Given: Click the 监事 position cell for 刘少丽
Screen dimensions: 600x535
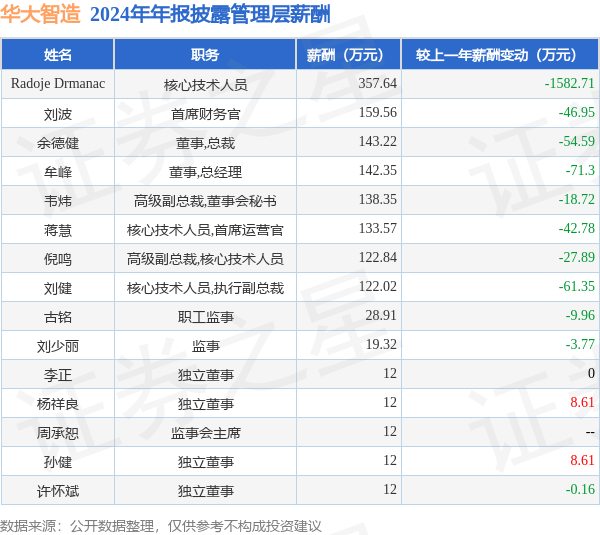Looking at the screenshot, I should pyautogui.click(x=205, y=346).
